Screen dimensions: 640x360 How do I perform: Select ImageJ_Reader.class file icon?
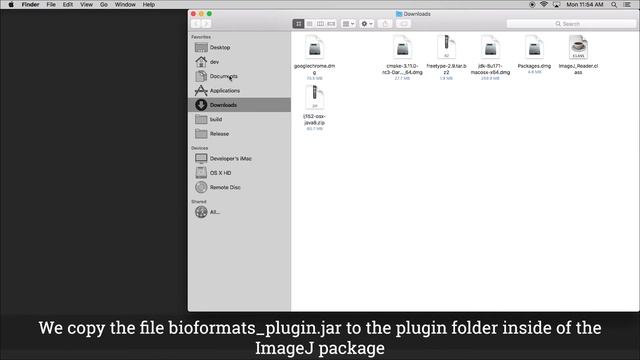pyautogui.click(x=578, y=47)
